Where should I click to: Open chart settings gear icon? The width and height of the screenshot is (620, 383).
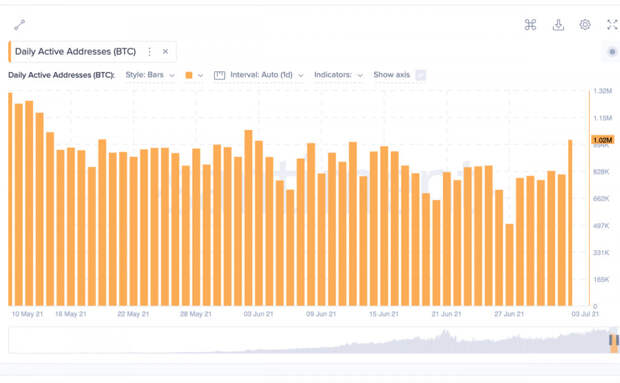585,25
